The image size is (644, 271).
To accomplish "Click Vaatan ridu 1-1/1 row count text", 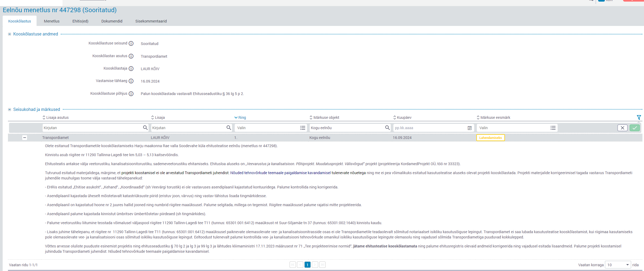I will tap(23, 265).
